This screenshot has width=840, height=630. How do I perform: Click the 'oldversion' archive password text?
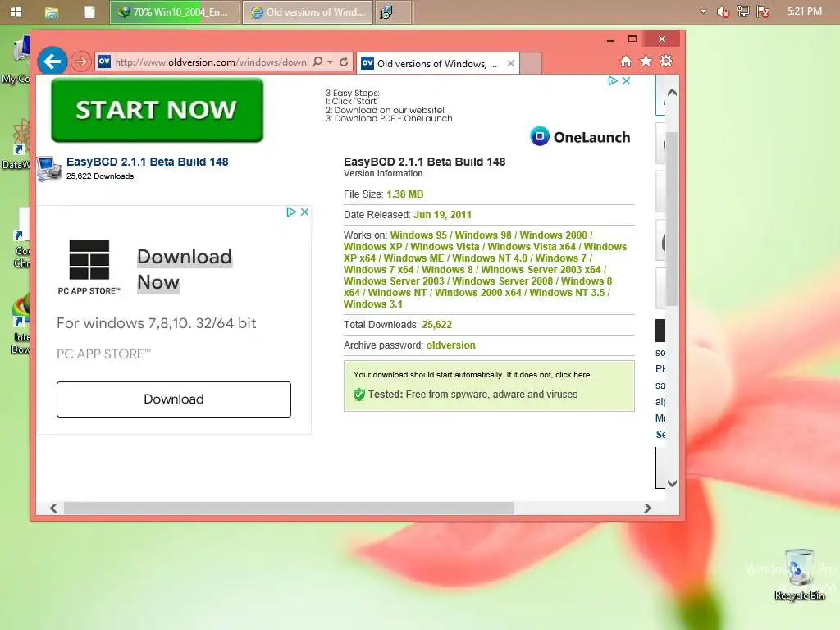450,345
